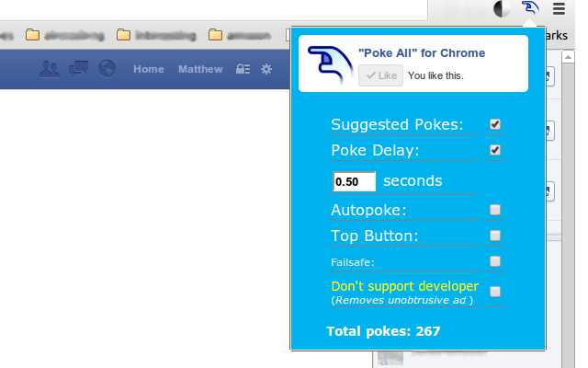The image size is (588, 368).
Task: Click the "seconds" label
Action: (413, 181)
